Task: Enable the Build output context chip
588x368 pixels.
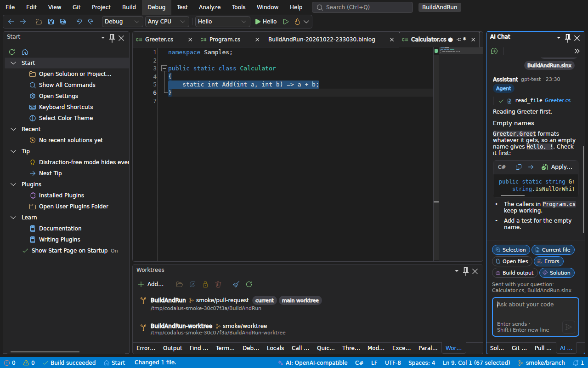Action: point(514,273)
